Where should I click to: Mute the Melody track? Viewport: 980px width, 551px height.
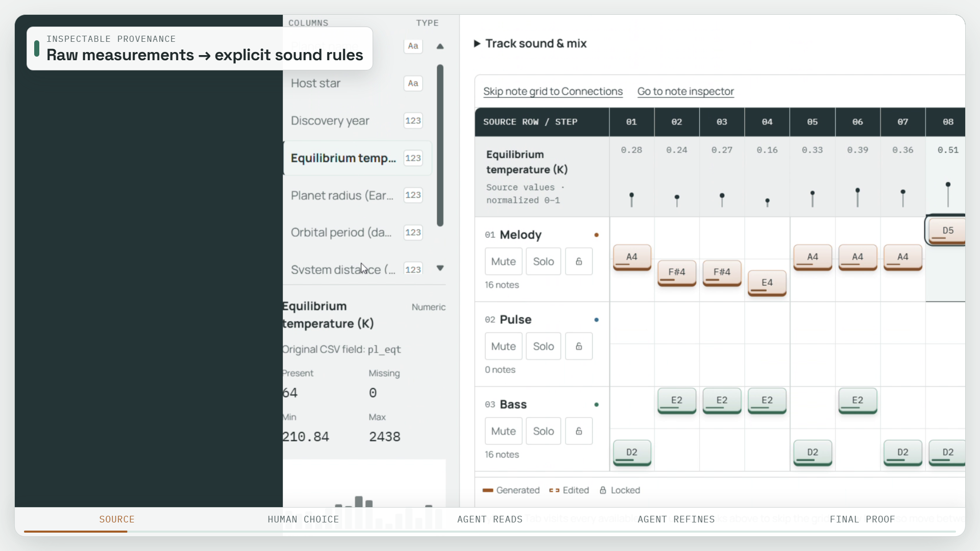503,262
